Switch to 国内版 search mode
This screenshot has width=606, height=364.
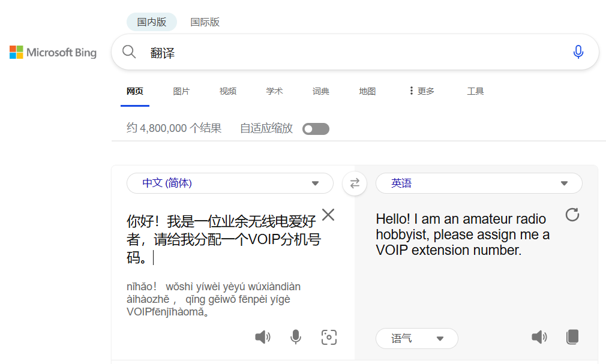click(151, 22)
